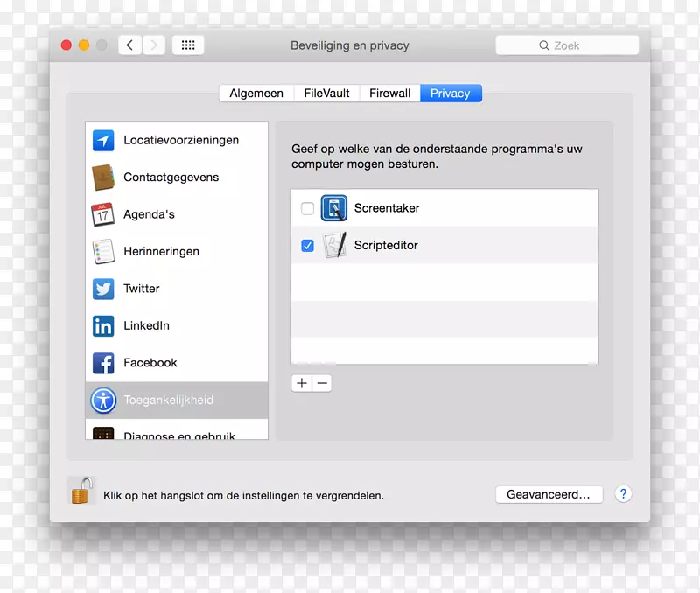Switch to the Firewall tab
Viewport: 700px width, 593px height.
pyautogui.click(x=388, y=93)
